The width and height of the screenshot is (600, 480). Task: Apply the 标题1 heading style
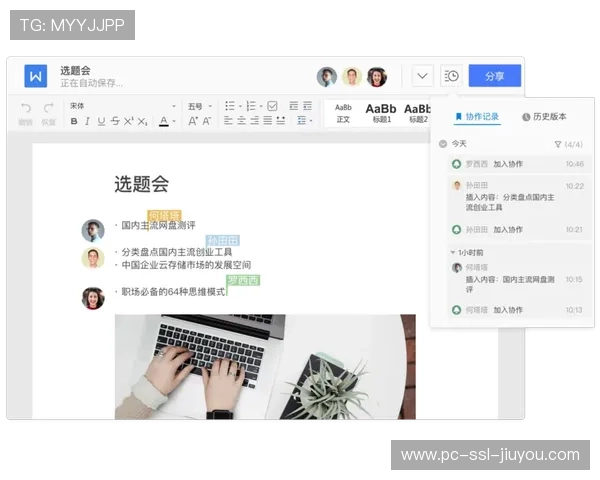(381, 113)
